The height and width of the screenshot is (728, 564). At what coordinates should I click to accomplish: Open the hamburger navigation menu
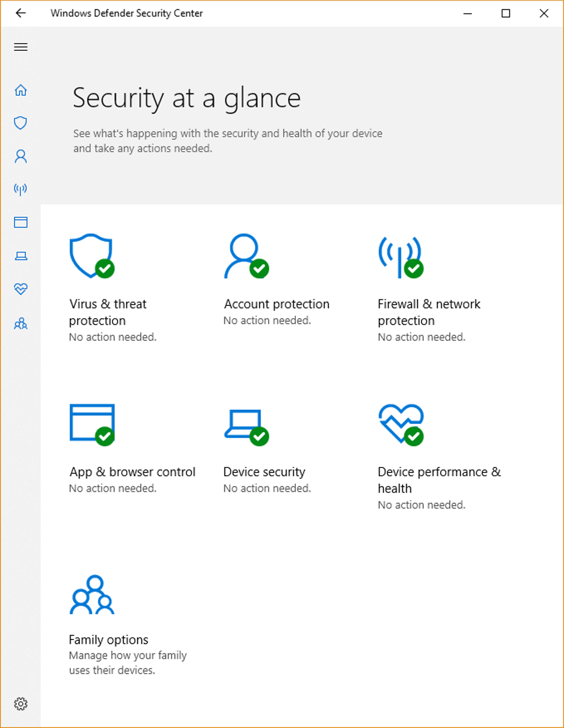click(20, 47)
